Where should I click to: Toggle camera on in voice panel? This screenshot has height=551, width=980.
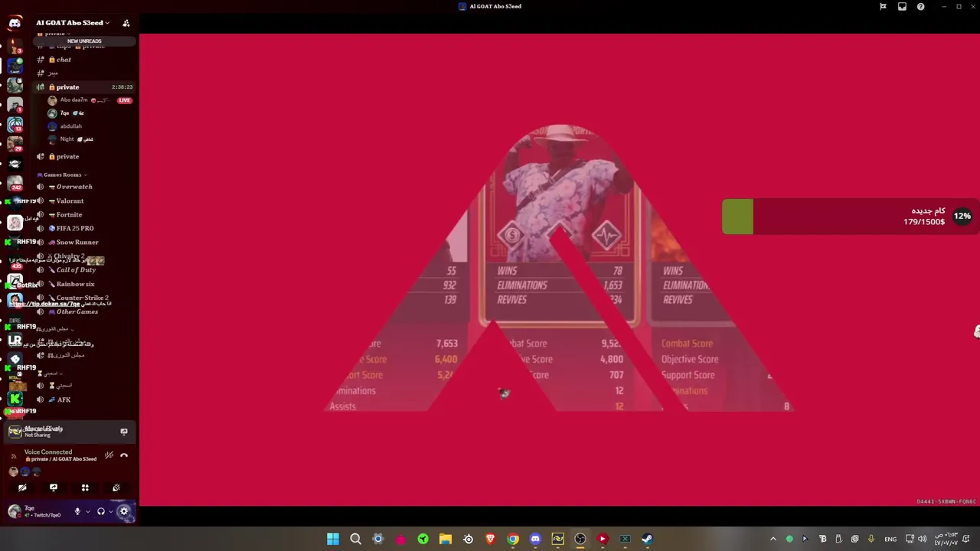(x=22, y=487)
